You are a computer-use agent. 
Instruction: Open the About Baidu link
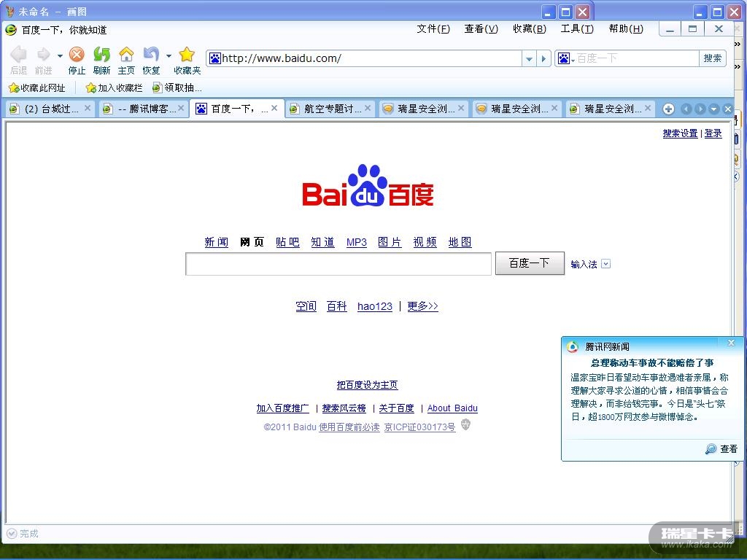452,408
